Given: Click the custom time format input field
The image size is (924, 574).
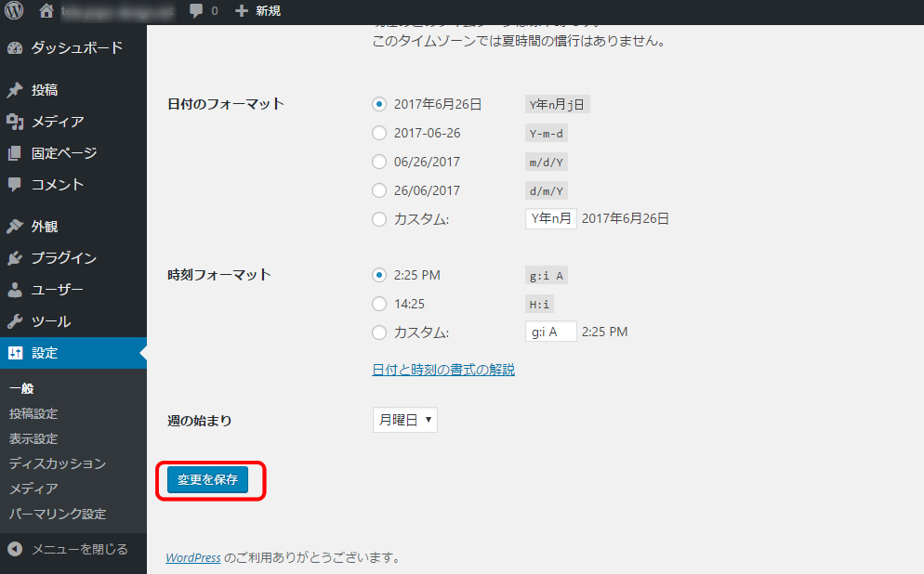Looking at the screenshot, I should pyautogui.click(x=550, y=332).
